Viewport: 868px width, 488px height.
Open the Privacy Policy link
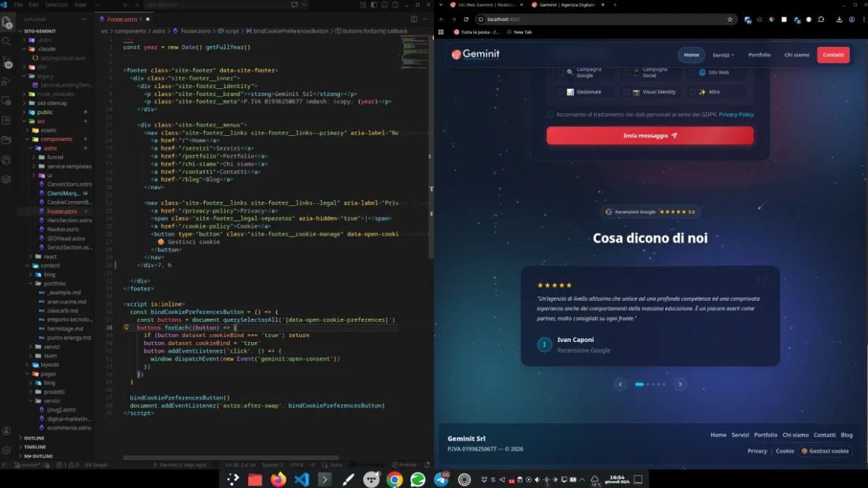[736, 114]
